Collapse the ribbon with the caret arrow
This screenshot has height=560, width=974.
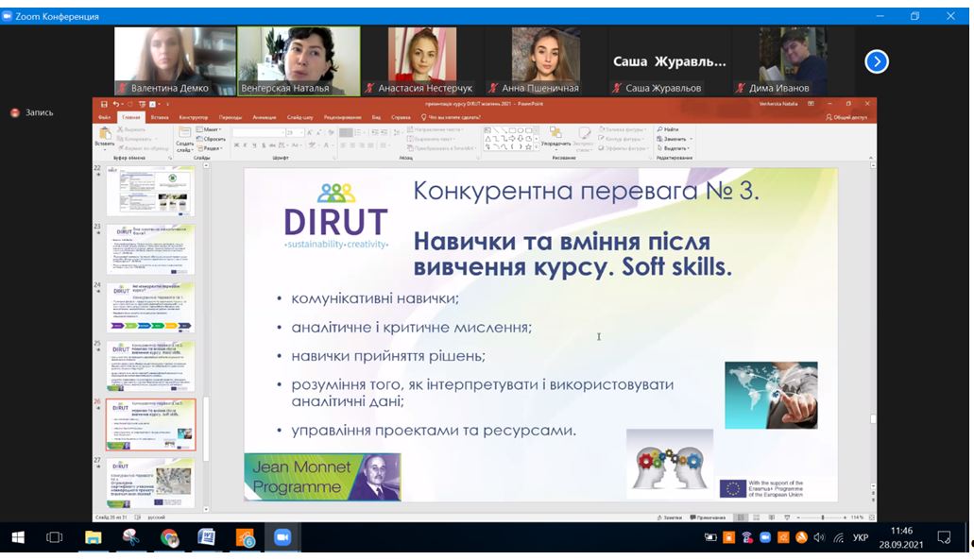(870, 158)
